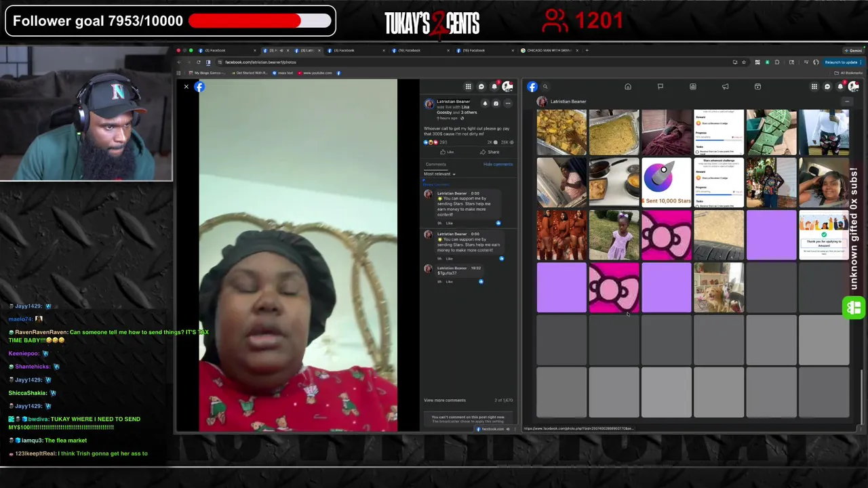Open Messenger icon in right pane header
The image size is (868, 488).
(x=827, y=87)
